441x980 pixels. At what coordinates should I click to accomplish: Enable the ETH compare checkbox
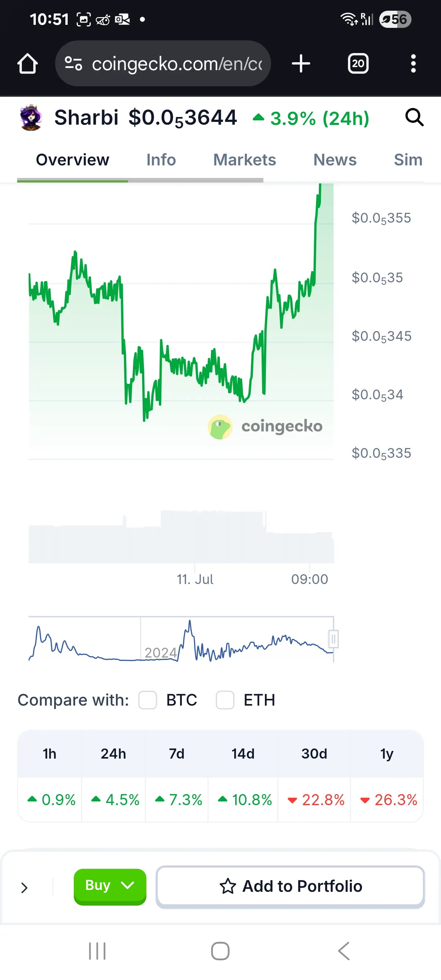click(x=225, y=700)
